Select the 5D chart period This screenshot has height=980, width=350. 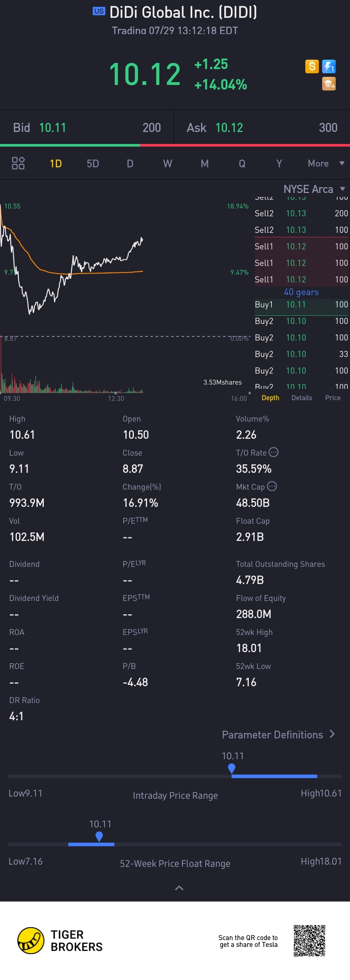(x=93, y=163)
